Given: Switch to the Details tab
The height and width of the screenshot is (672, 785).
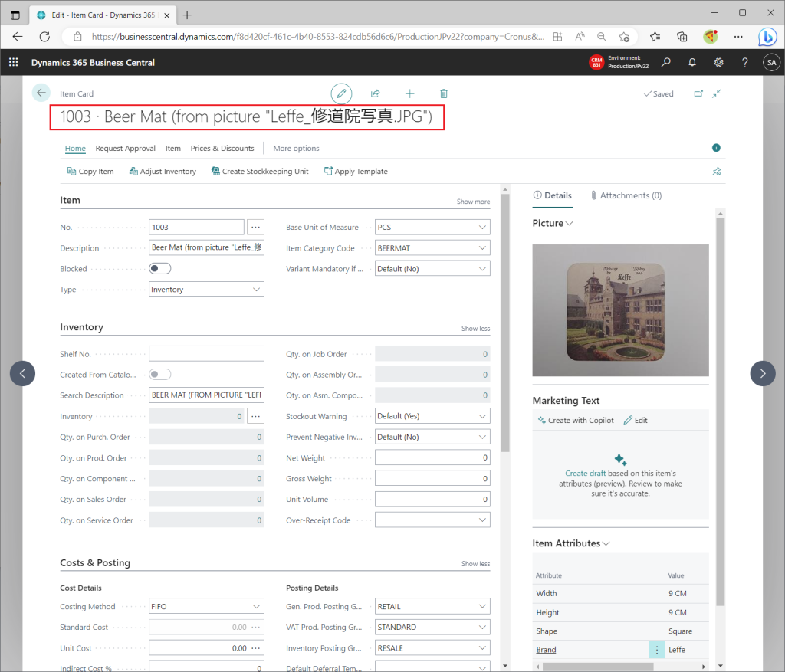Looking at the screenshot, I should click(552, 195).
